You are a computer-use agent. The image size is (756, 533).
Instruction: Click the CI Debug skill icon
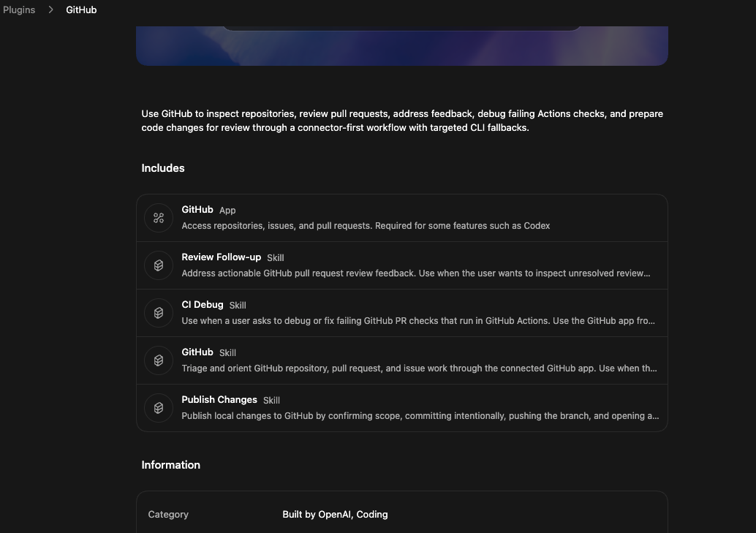point(159,313)
